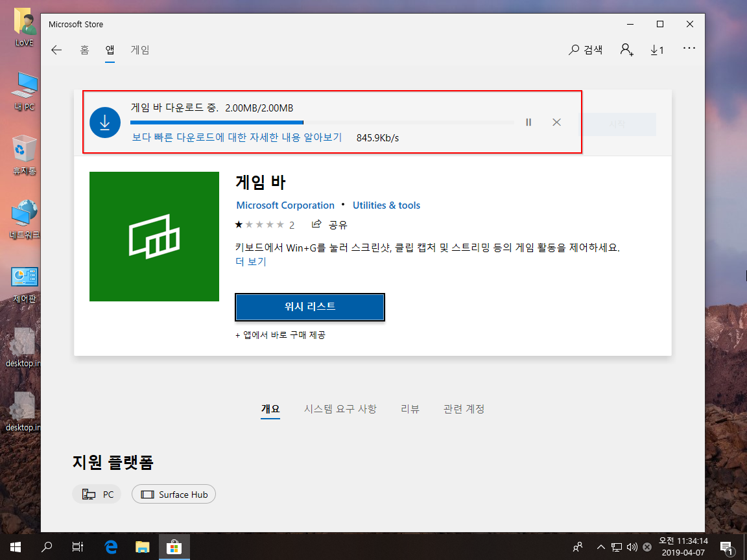This screenshot has width=747, height=560.
Task: Select the 제어판 control panel icon
Action: [x=24, y=285]
